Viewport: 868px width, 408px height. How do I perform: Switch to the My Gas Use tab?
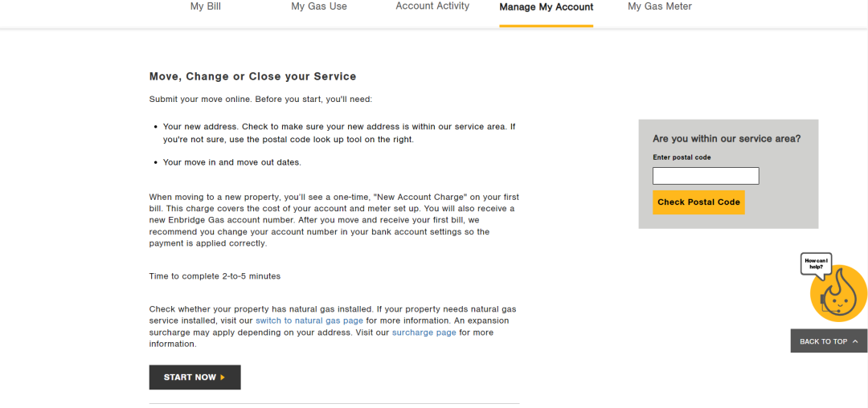click(x=319, y=6)
